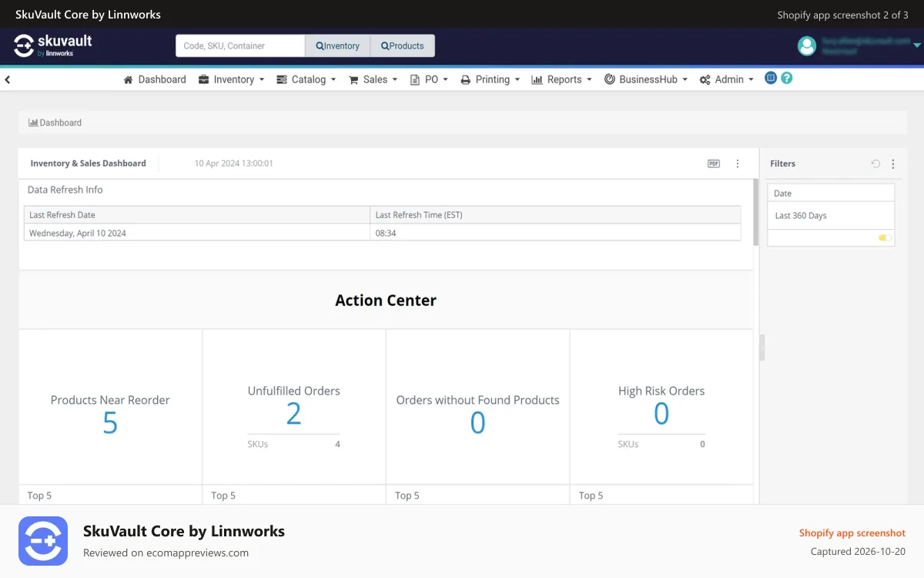Click Orders without Found Products value 0
The height and width of the screenshot is (578, 924).
(477, 423)
